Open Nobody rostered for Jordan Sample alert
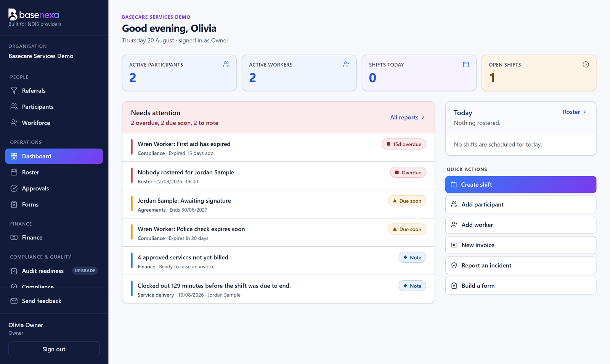This screenshot has height=364, width=610. point(278,176)
